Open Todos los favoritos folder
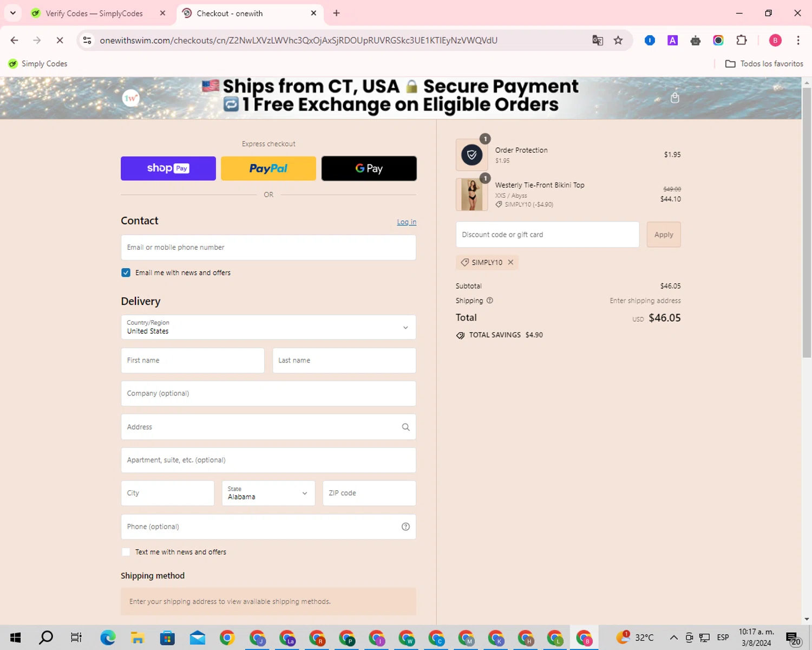812x650 pixels. (x=764, y=63)
